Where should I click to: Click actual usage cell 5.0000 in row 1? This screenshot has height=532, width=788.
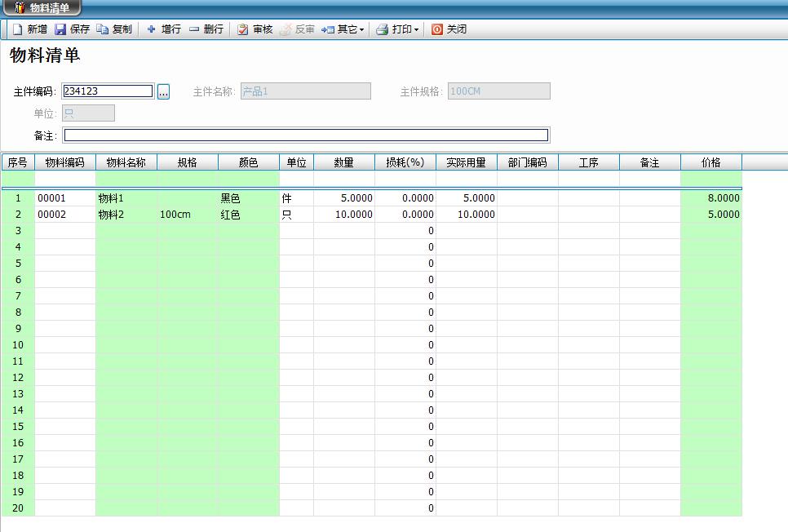coord(467,198)
